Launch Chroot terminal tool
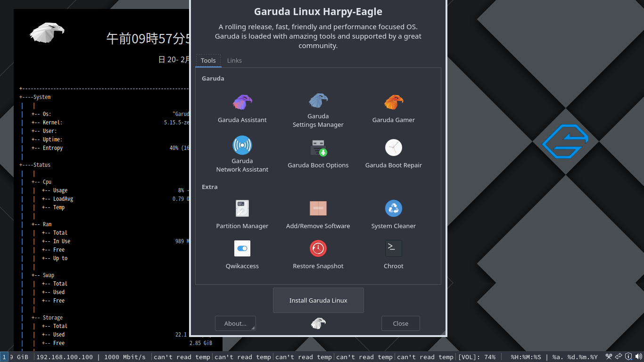644x362 pixels. coord(394,255)
